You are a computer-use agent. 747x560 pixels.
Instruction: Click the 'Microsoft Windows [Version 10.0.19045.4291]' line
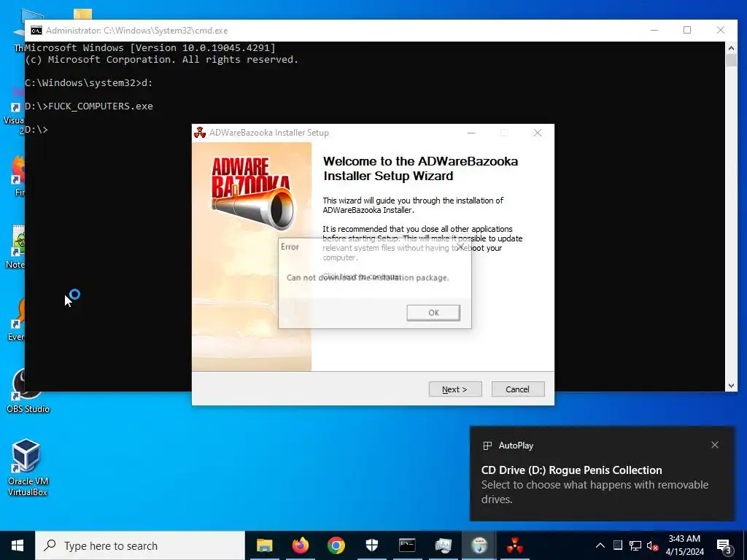150,47
